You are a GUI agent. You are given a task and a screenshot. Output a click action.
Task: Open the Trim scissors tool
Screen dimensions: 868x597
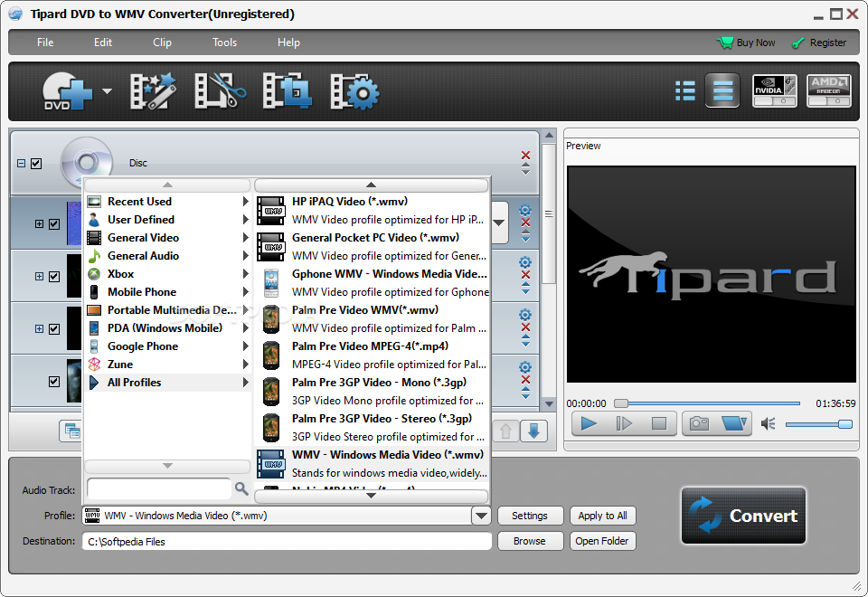[x=221, y=90]
